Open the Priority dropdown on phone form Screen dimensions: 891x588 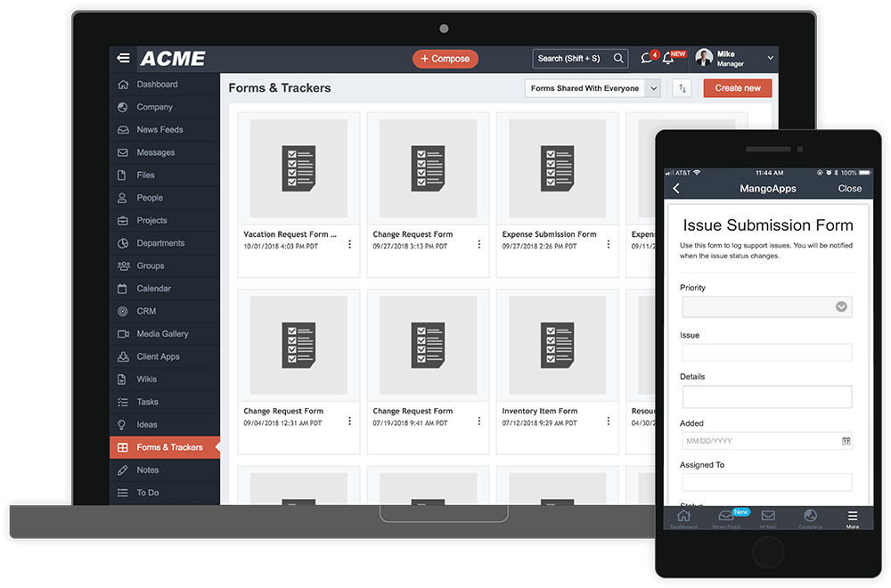[x=767, y=306]
